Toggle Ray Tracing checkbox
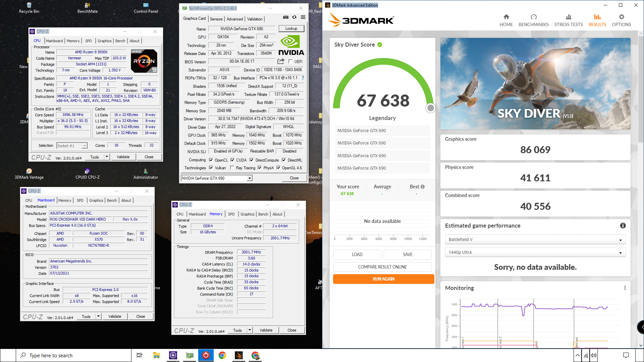Screen dimensions: 644x362 [232, 168]
